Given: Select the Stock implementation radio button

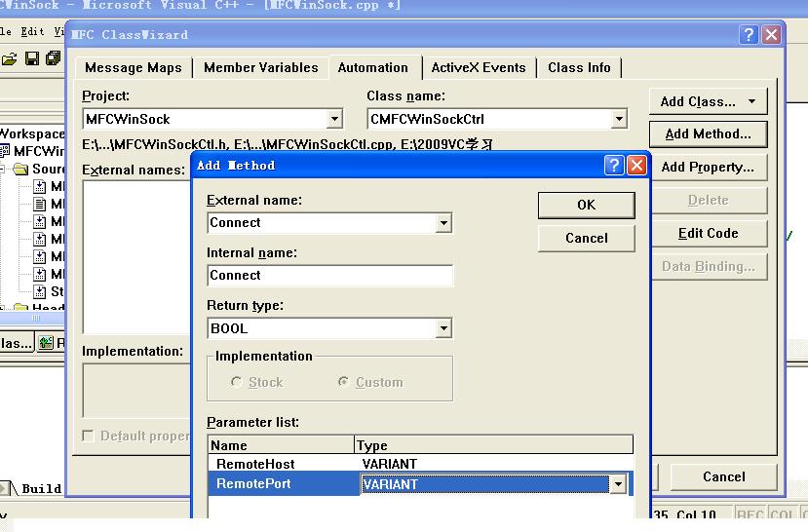Looking at the screenshot, I should pyautogui.click(x=237, y=382).
